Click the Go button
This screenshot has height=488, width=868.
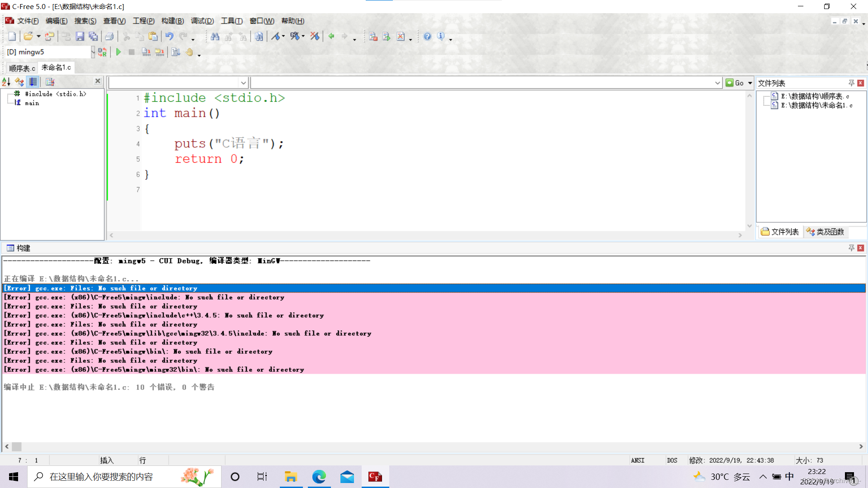click(x=735, y=83)
